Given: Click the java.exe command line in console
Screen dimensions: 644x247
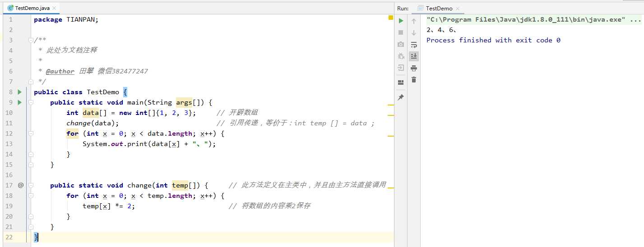Looking at the screenshot, I should point(534,19).
